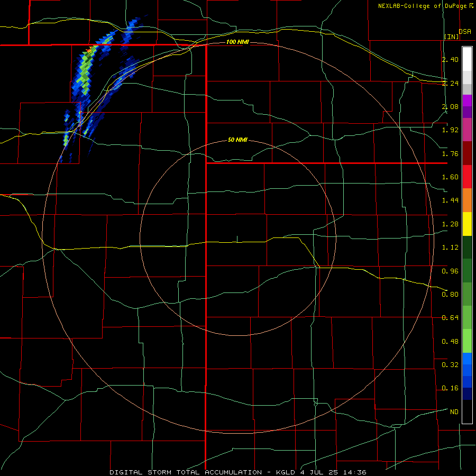The width and height of the screenshot is (476, 476).
Task: Select the bright magenta legend swatch
Action: click(467, 100)
